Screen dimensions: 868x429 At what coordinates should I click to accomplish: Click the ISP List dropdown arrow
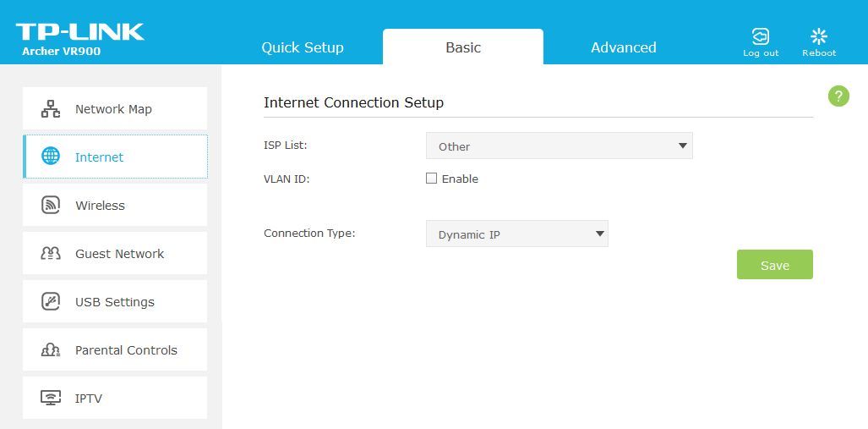click(x=683, y=146)
